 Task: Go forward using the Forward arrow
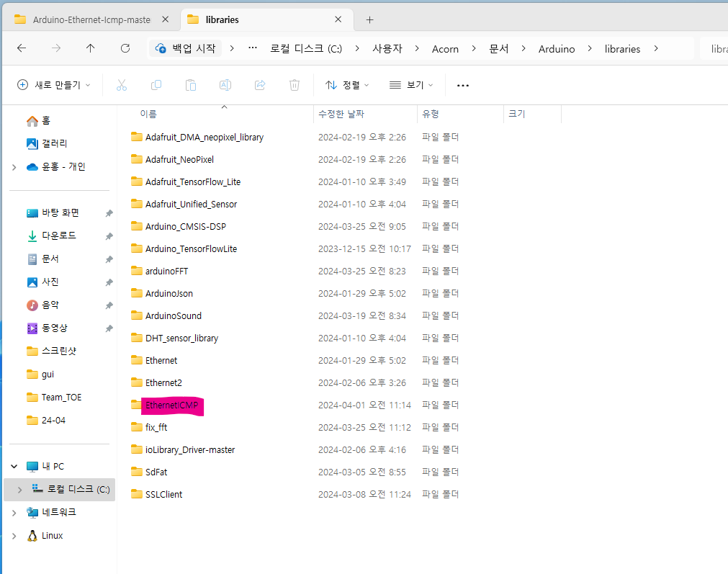[x=55, y=48]
